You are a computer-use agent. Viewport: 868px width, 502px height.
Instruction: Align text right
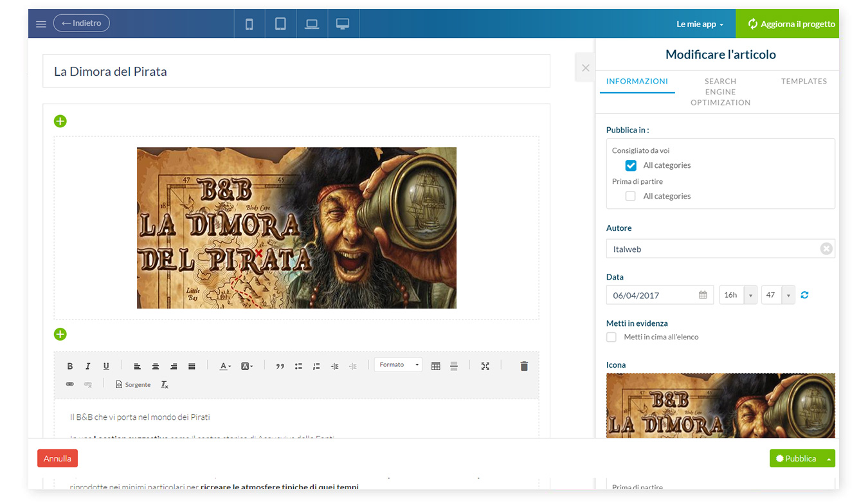174,366
